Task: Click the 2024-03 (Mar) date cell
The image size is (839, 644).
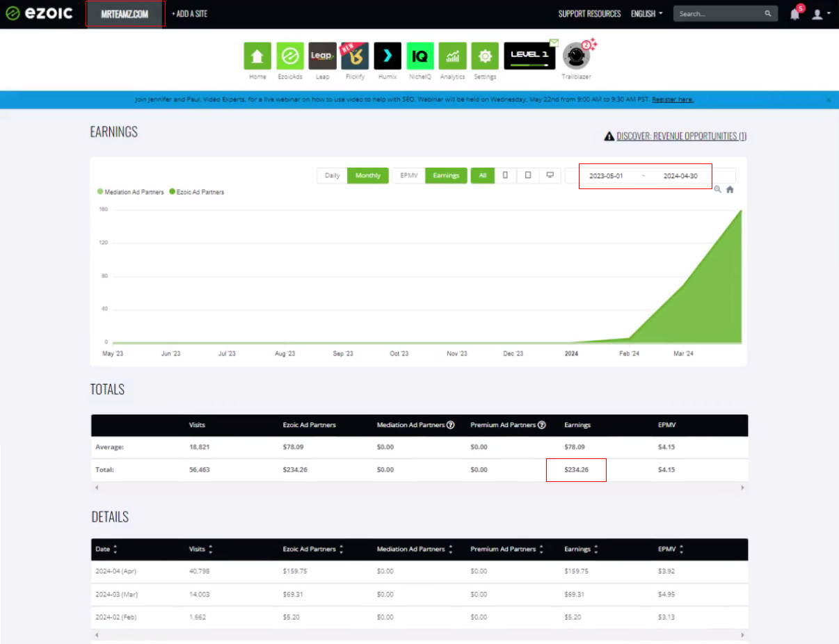Action: [x=116, y=595]
